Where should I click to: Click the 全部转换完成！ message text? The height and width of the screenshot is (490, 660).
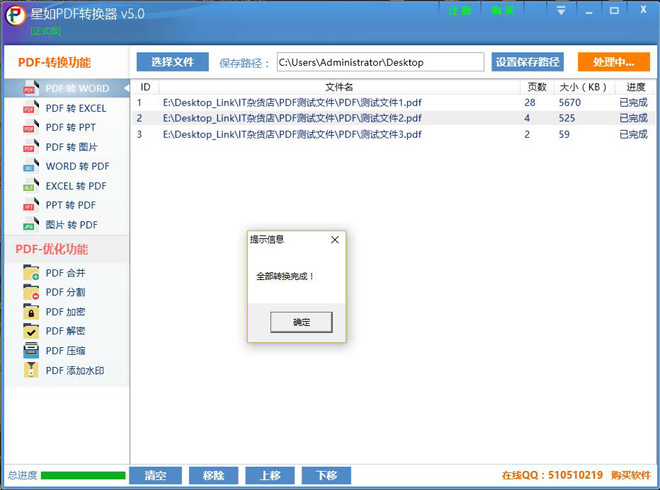pyautogui.click(x=285, y=277)
